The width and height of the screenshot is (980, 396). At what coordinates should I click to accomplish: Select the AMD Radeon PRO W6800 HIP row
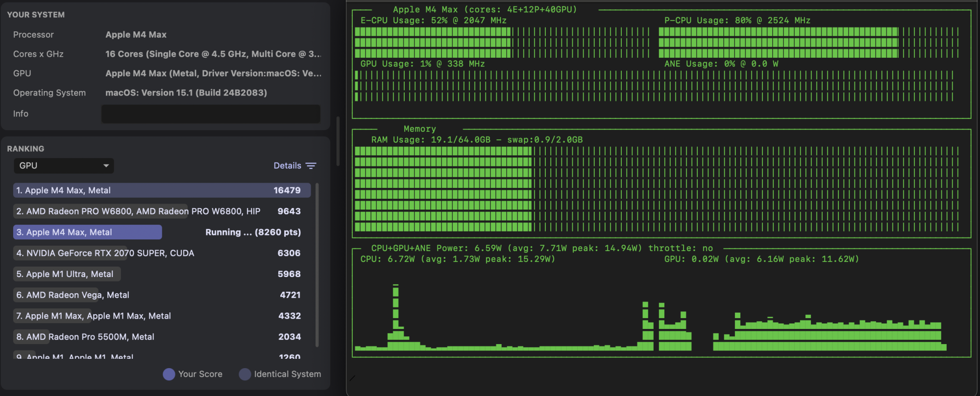162,211
